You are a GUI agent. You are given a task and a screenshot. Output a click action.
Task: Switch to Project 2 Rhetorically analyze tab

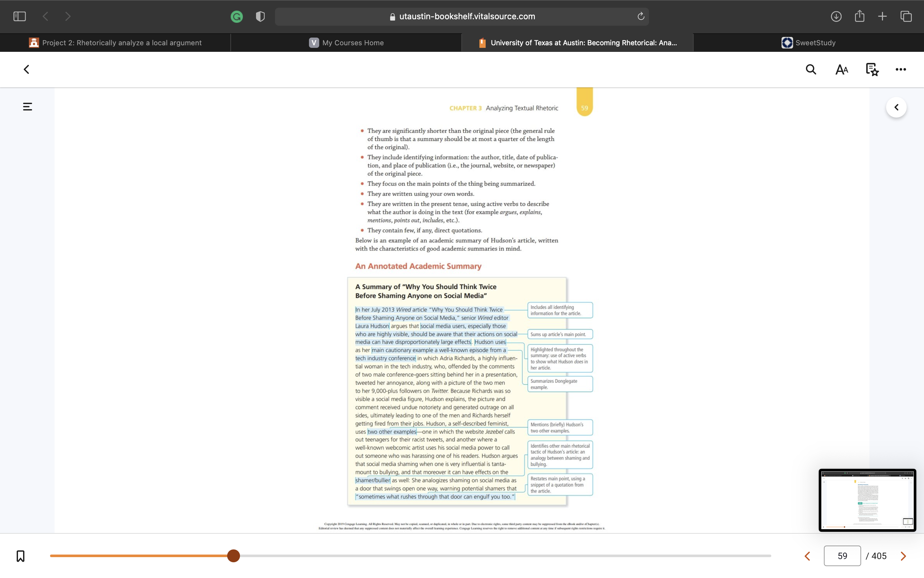pyautogui.click(x=115, y=43)
